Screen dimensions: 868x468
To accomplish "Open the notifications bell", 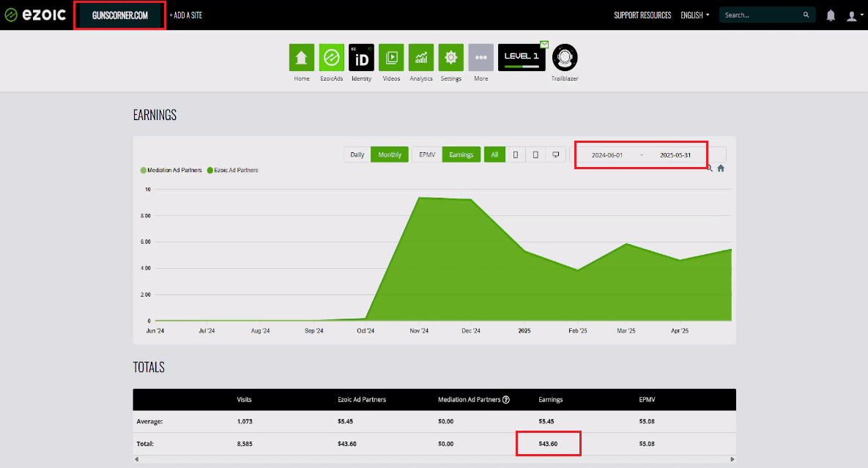I will (x=831, y=15).
